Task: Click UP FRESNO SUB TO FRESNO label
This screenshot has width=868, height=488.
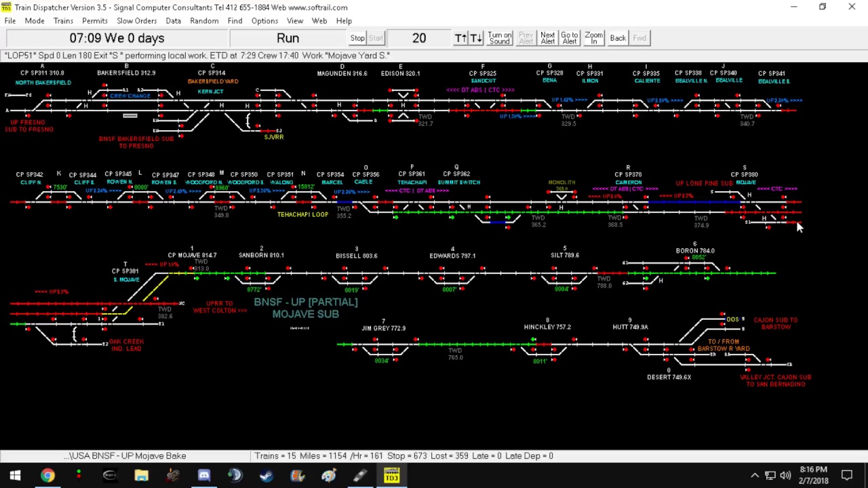Action: click(x=28, y=126)
